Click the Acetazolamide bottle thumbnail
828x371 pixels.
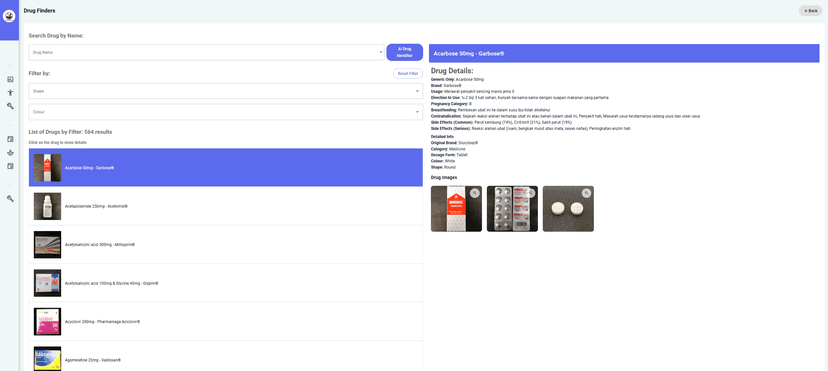coord(48,206)
